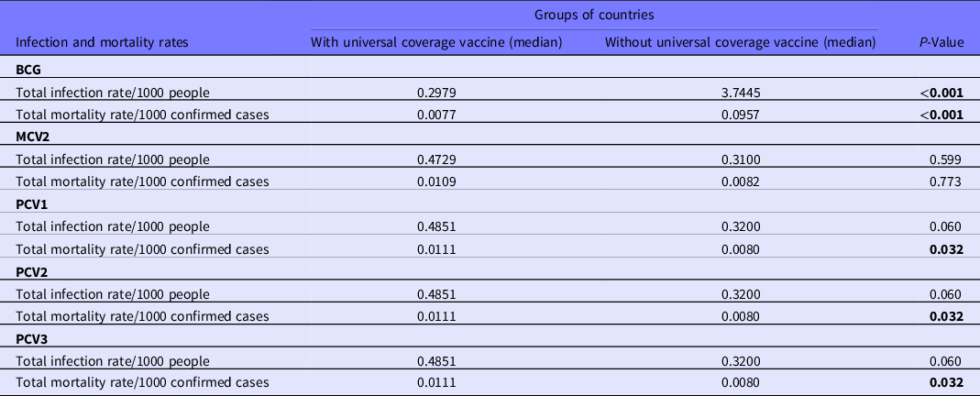Click the 0.0957 value cell
The image size is (980, 396).
click(x=741, y=114)
